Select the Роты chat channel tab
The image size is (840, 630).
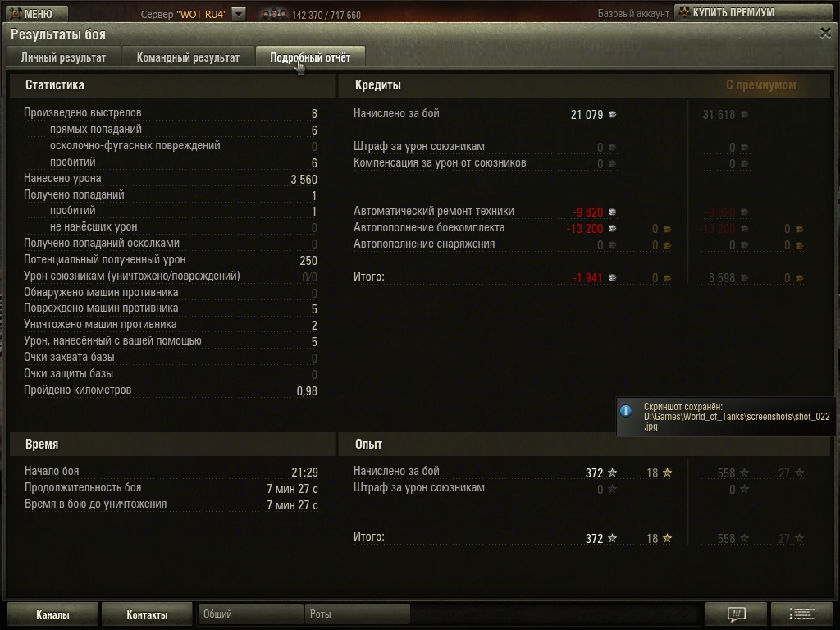[x=358, y=614]
